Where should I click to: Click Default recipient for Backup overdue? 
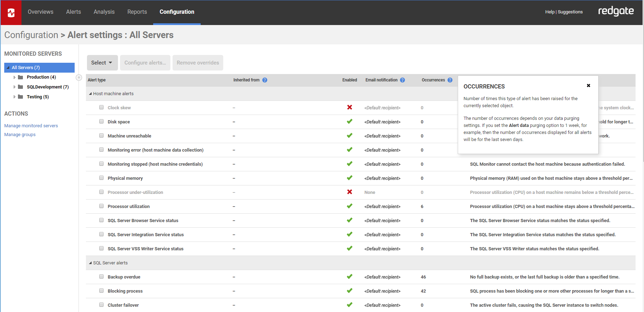pos(382,277)
